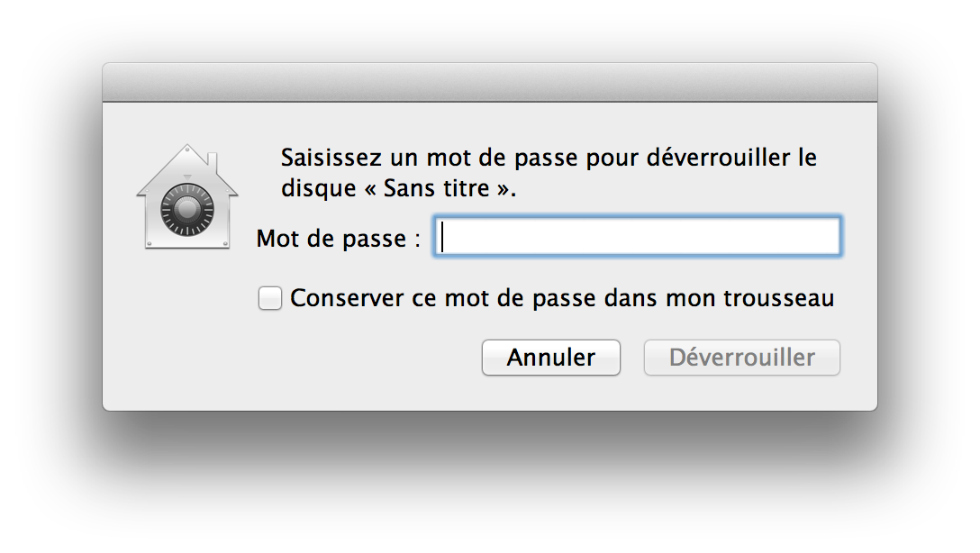Click the roof of the FileVault house icon
980x553 pixels.
(x=186, y=162)
